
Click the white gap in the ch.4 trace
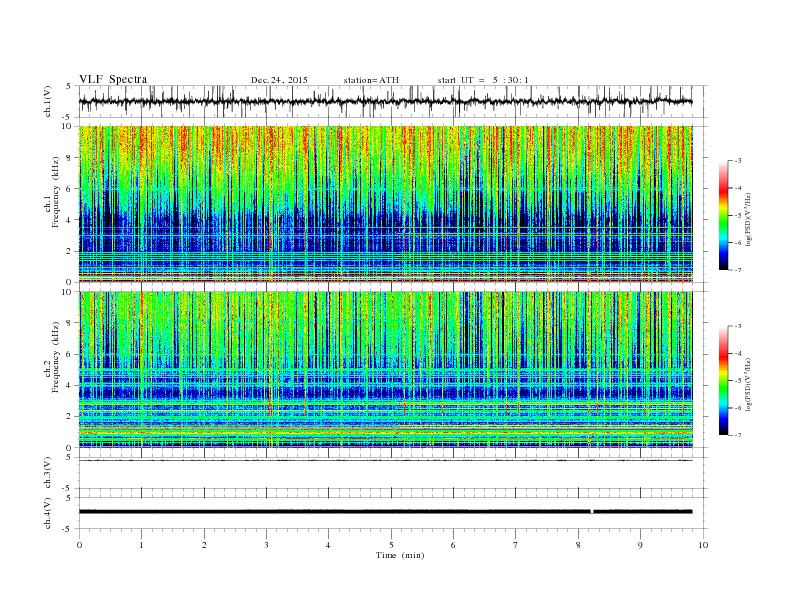click(x=592, y=512)
